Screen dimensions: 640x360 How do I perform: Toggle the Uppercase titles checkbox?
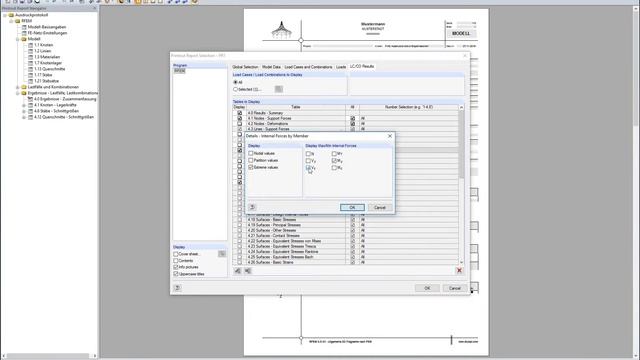(x=176, y=274)
